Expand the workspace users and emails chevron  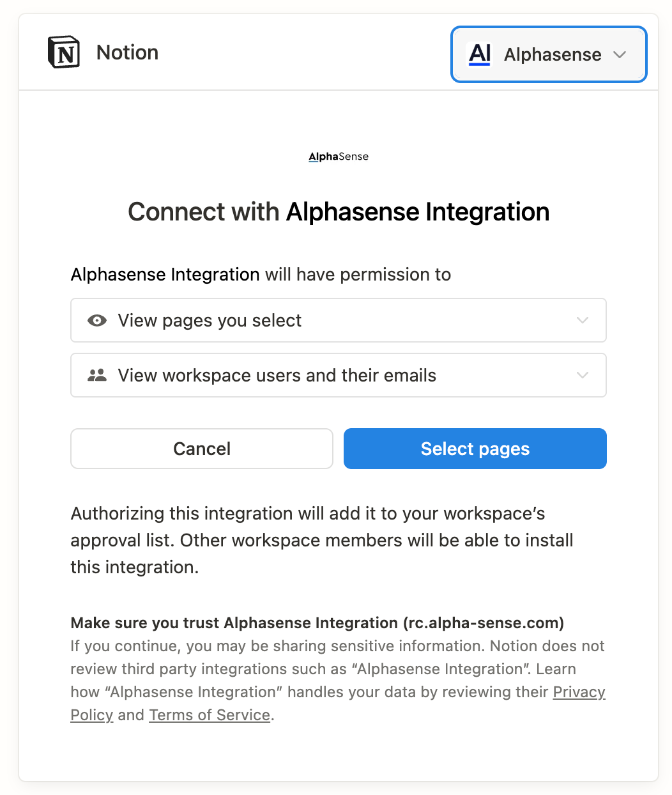click(x=582, y=376)
